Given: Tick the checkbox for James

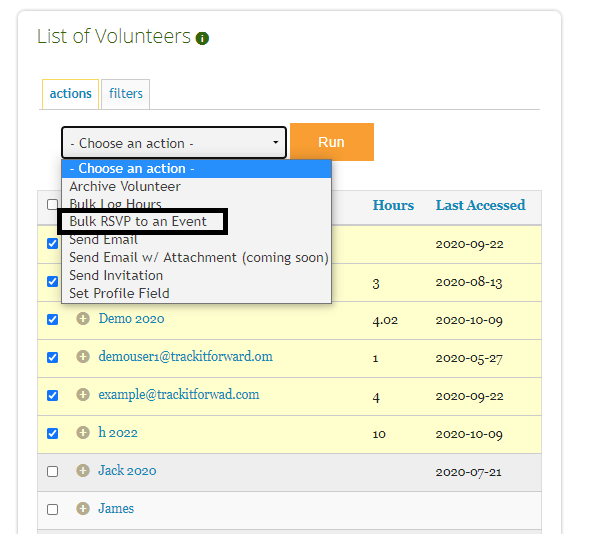Looking at the screenshot, I should click(53, 510).
